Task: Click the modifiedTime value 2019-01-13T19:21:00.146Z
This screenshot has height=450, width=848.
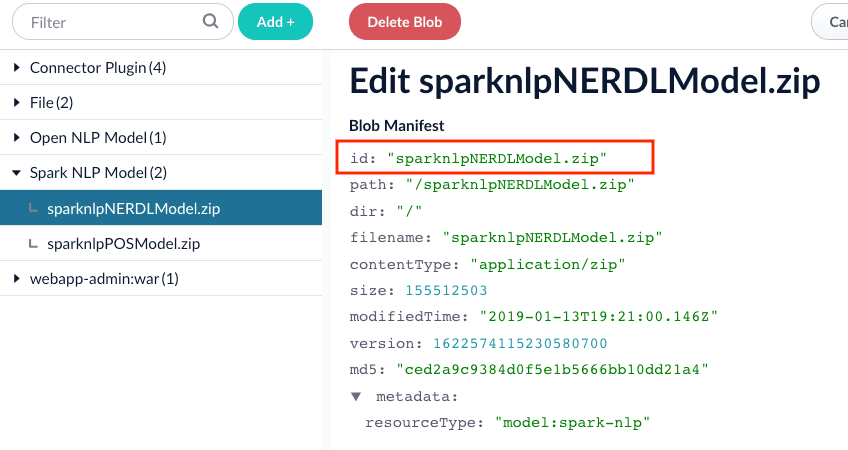Action: tap(599, 316)
